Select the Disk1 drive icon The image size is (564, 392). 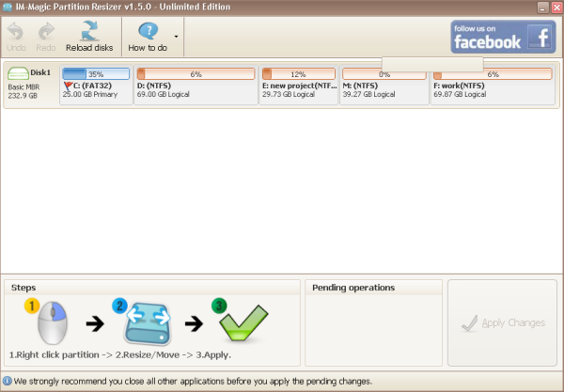pyautogui.click(x=18, y=73)
